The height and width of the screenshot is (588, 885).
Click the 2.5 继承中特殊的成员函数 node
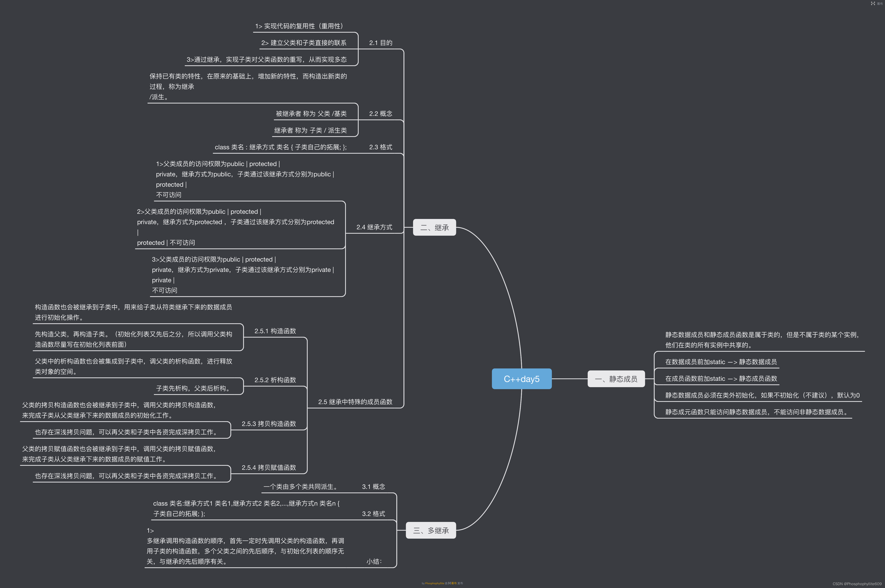click(355, 402)
